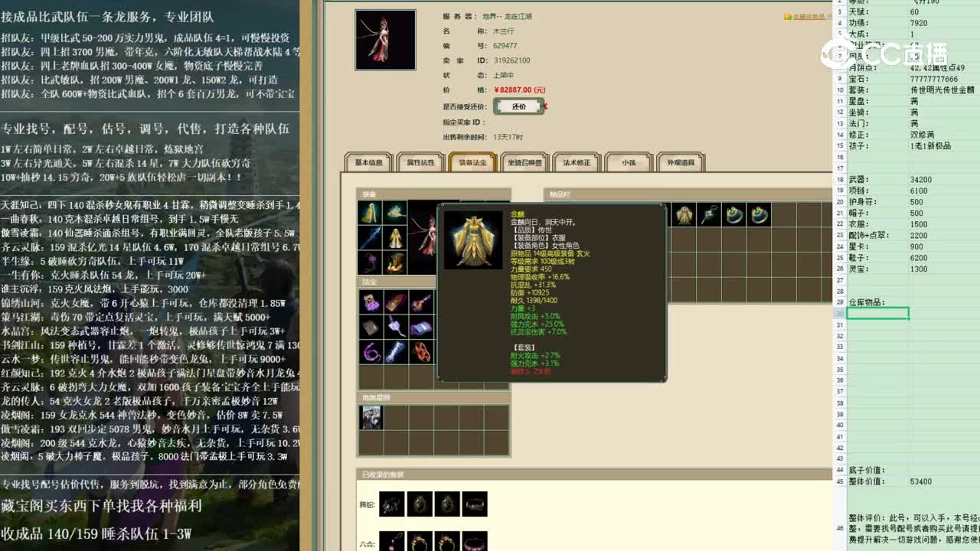Open the 外观道具 tab
Image resolution: width=980 pixels, height=551 pixels.
[x=681, y=161]
